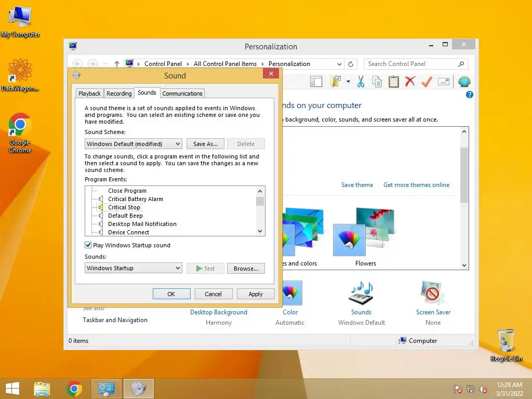Click the Desktop Background link
The width and height of the screenshot is (532, 399).
(219, 312)
